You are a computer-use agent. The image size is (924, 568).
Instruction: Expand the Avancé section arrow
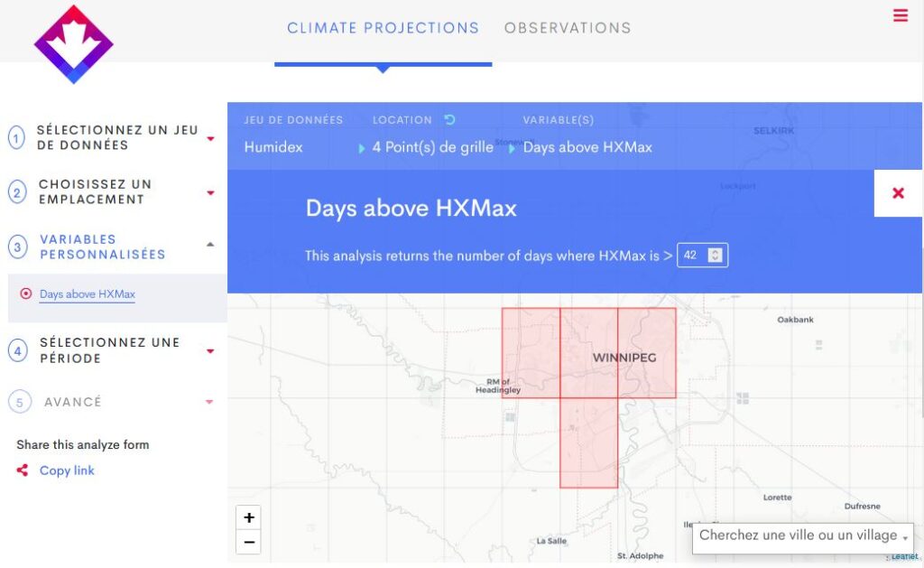click(x=209, y=402)
